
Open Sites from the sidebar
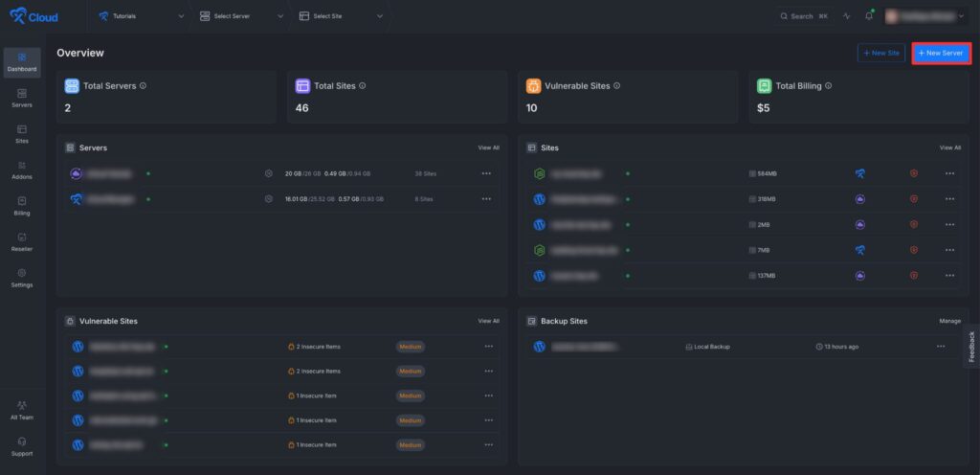(22, 134)
